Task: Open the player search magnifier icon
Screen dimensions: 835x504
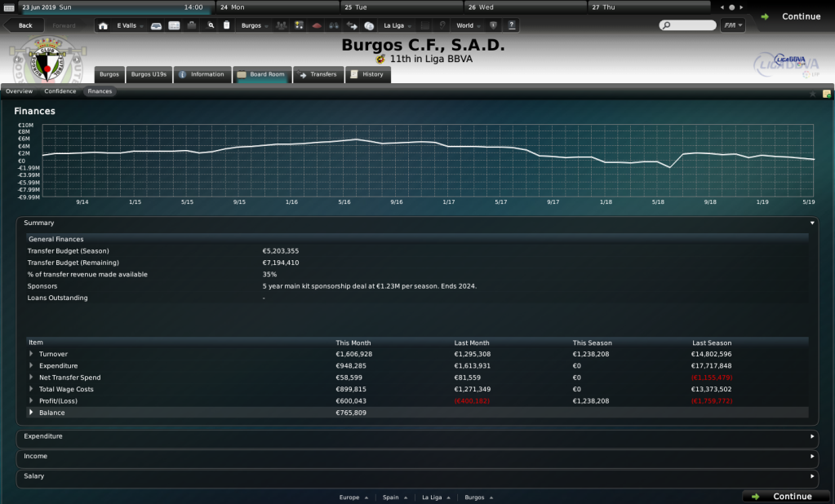Action: [x=211, y=25]
